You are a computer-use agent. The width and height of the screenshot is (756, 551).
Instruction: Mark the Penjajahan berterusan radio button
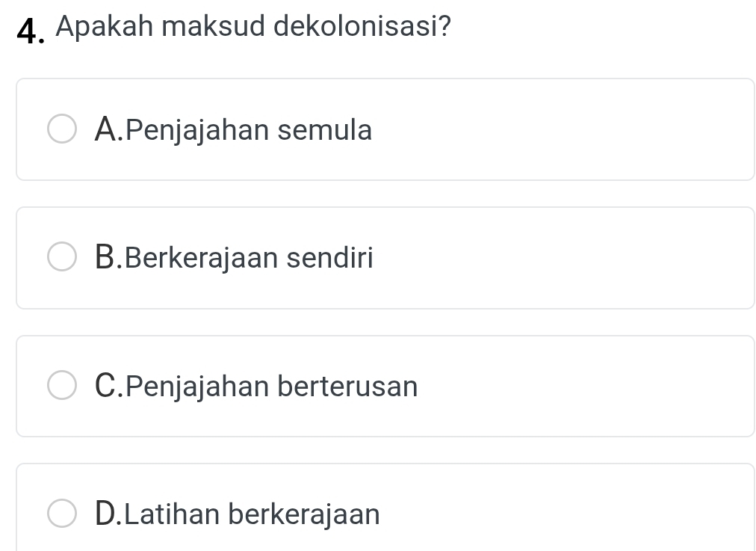[62, 387]
